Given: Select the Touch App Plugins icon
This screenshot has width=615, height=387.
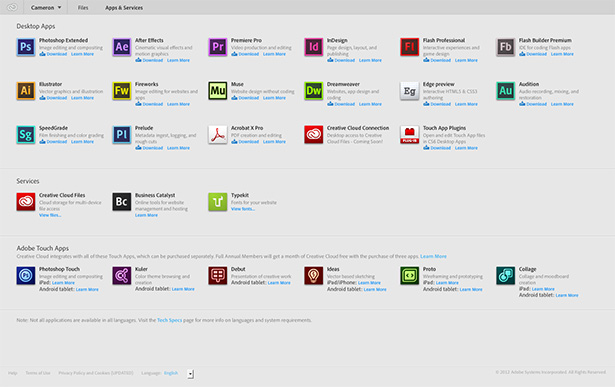Looking at the screenshot, I should pos(409,135).
